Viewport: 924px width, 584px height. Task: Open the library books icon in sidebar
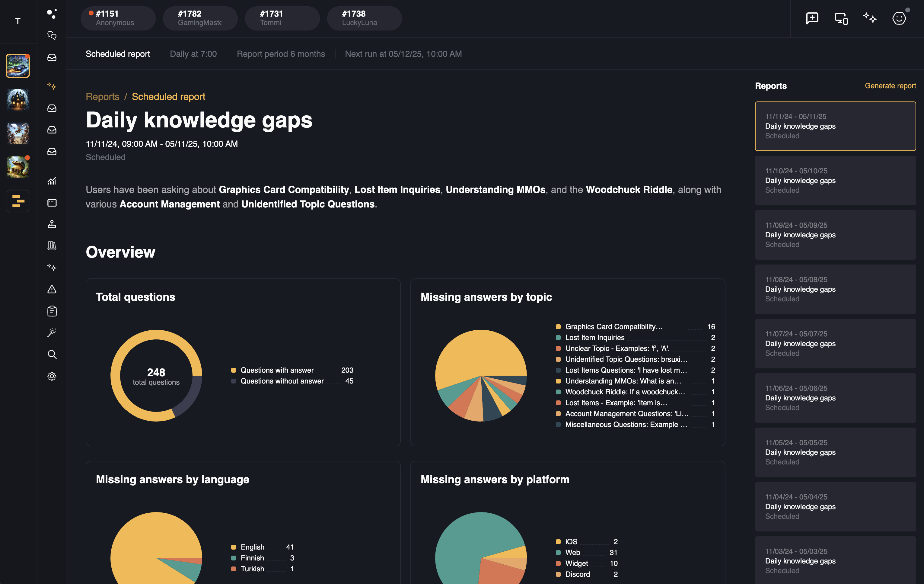[52, 246]
